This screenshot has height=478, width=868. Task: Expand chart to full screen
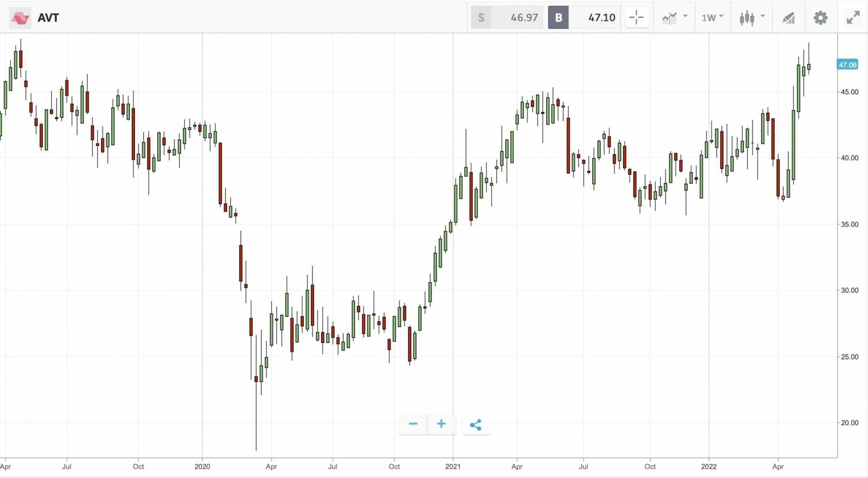click(x=853, y=18)
